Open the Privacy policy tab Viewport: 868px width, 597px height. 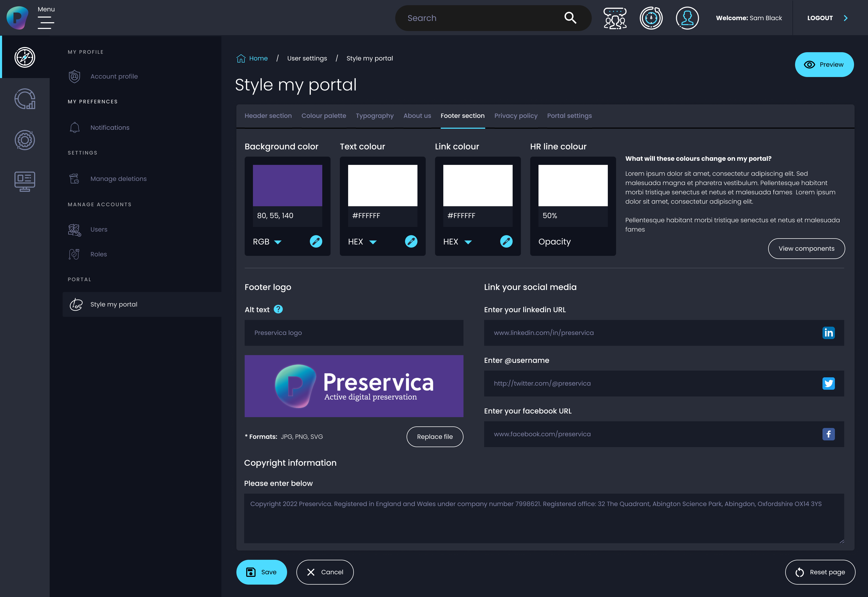click(515, 116)
